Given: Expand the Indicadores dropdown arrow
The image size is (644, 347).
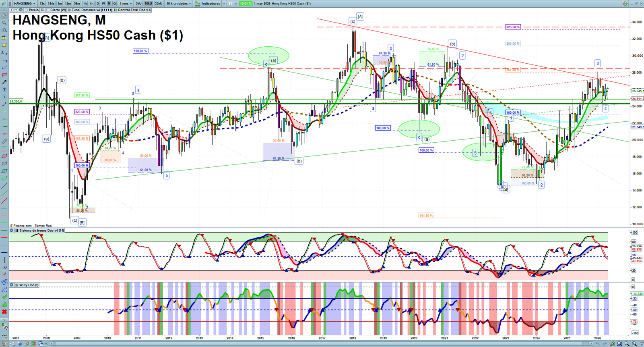Looking at the screenshot, I should [223, 3].
